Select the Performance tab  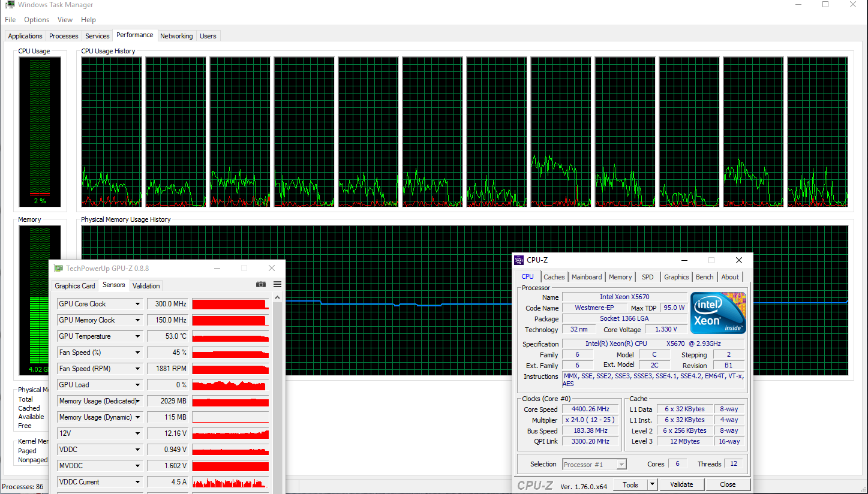coord(135,35)
